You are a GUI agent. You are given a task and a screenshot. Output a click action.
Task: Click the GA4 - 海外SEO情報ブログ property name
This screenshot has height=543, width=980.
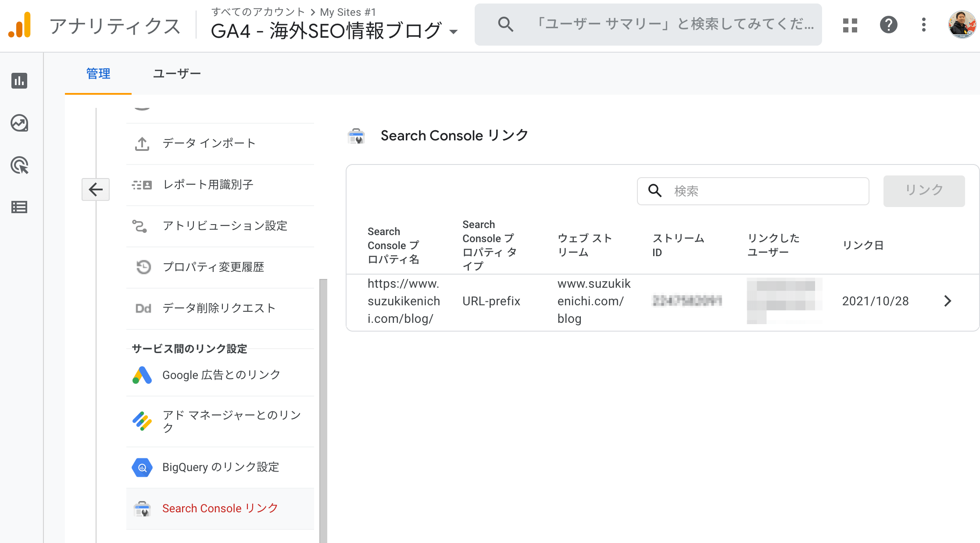(326, 31)
